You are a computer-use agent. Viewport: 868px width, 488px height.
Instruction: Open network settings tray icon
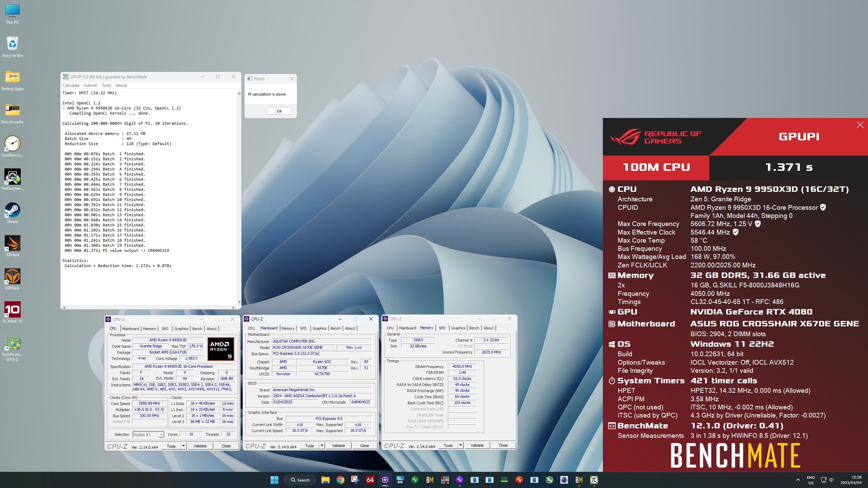[824, 480]
